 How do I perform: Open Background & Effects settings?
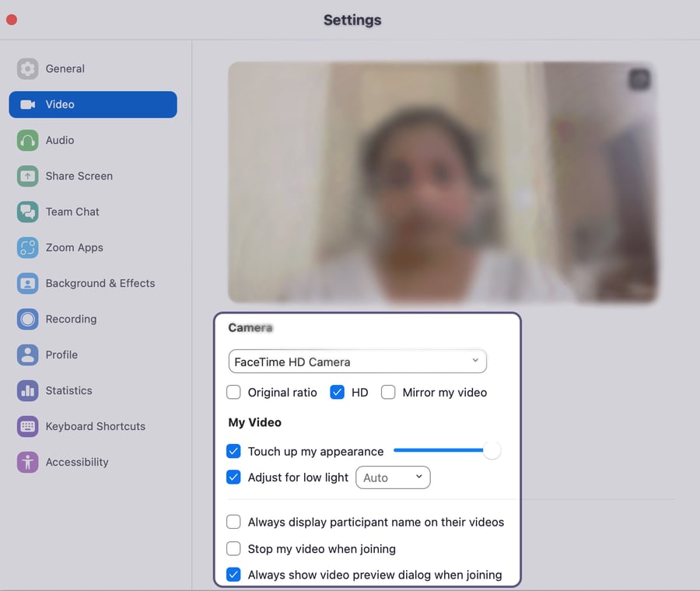click(x=27, y=283)
